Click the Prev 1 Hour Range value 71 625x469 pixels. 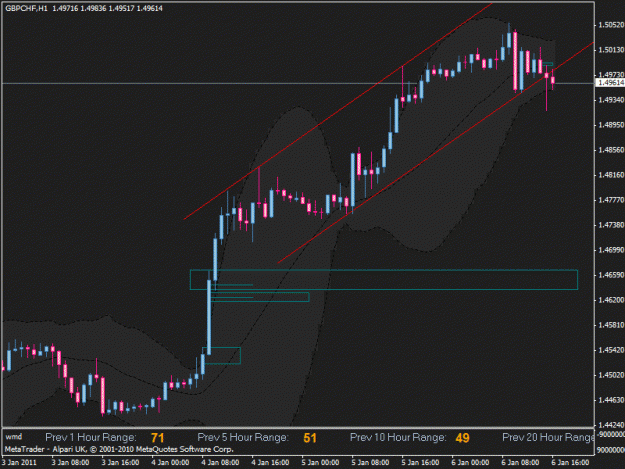point(158,438)
